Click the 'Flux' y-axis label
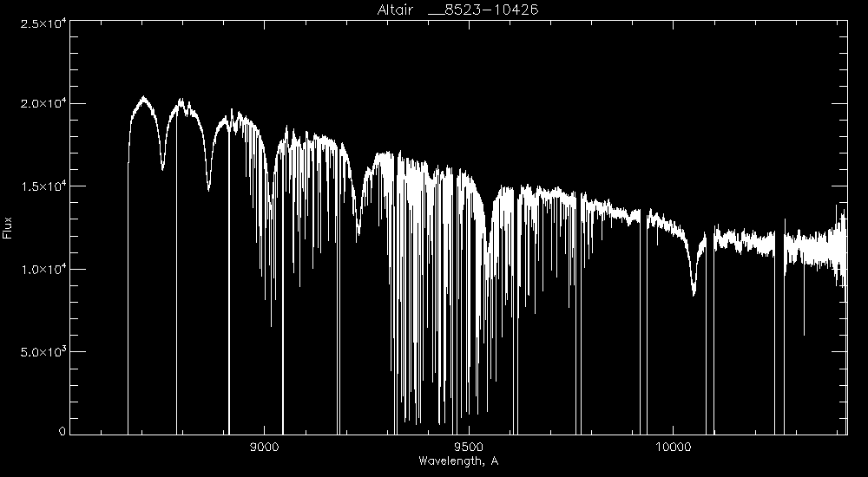Screen dimensions: 868x477 (7, 227)
